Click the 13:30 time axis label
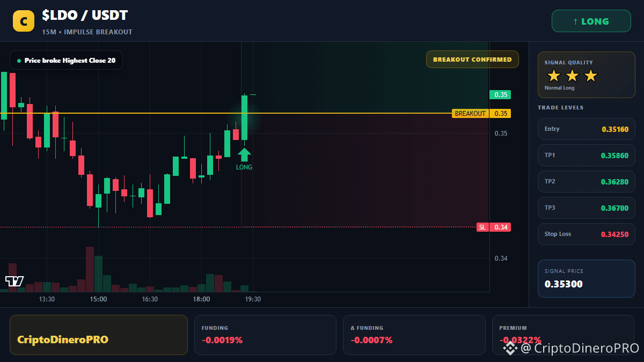 click(47, 299)
